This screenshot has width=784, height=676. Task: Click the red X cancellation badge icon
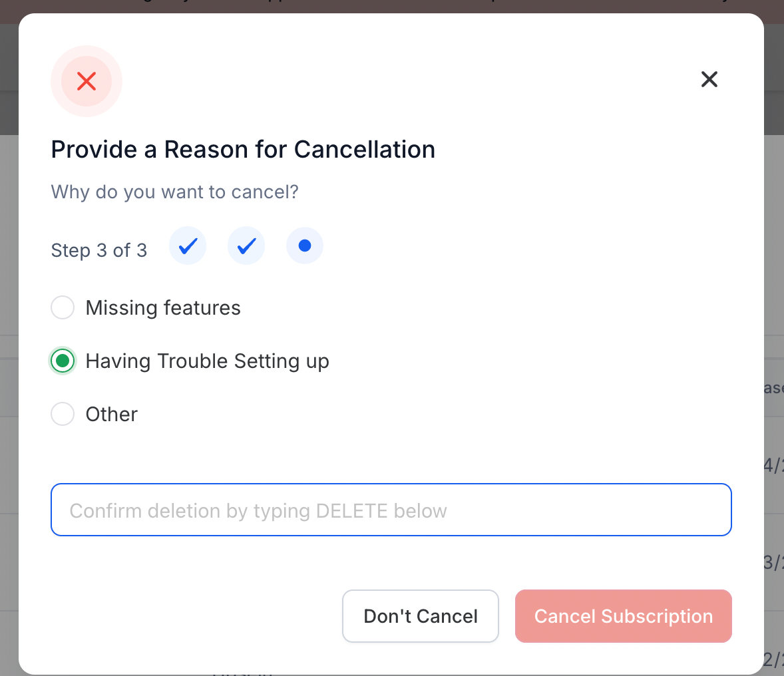(x=87, y=81)
